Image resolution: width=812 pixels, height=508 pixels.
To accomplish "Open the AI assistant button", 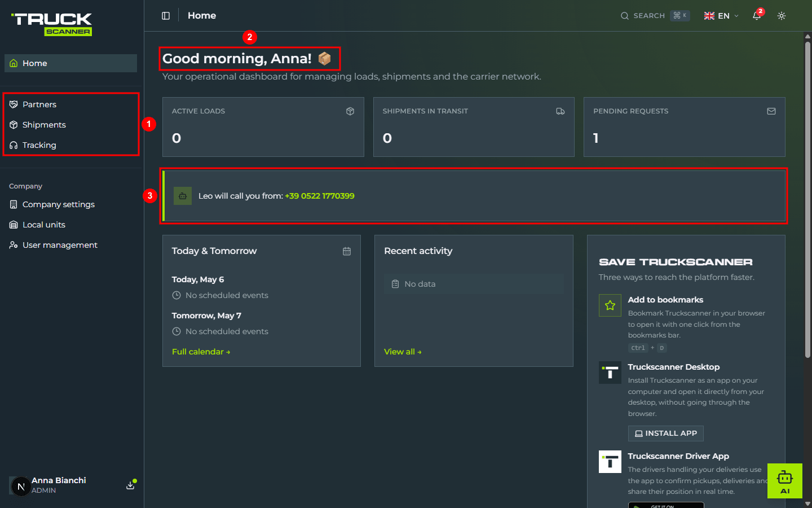I will (785, 481).
